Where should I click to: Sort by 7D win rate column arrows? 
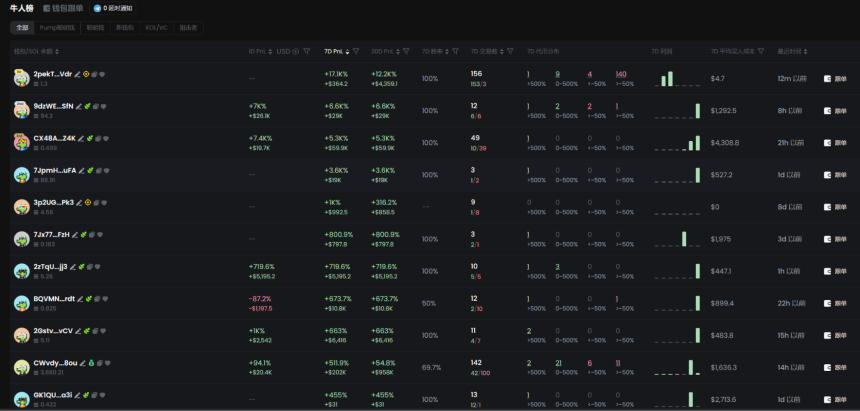point(446,52)
